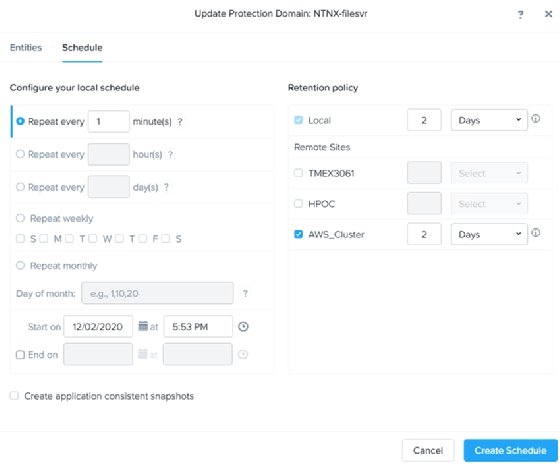Select Repeat every day(s) radio button

click(20, 187)
